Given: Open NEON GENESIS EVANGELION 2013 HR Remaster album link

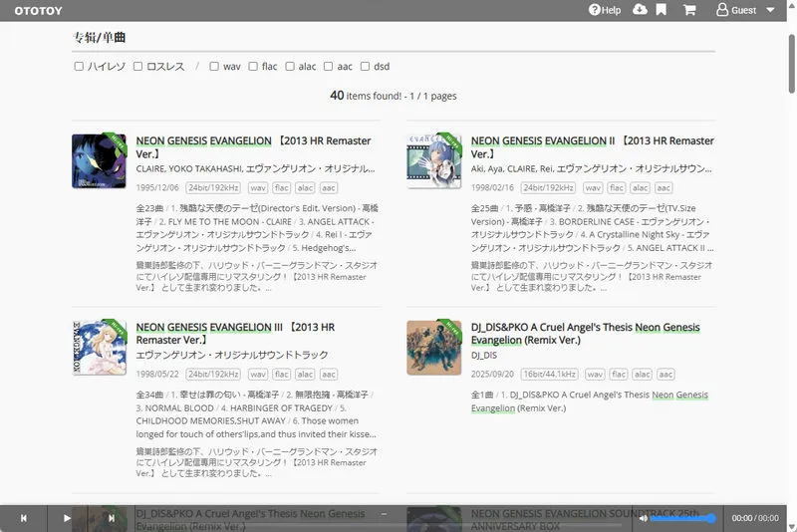Looking at the screenshot, I should [x=254, y=146].
